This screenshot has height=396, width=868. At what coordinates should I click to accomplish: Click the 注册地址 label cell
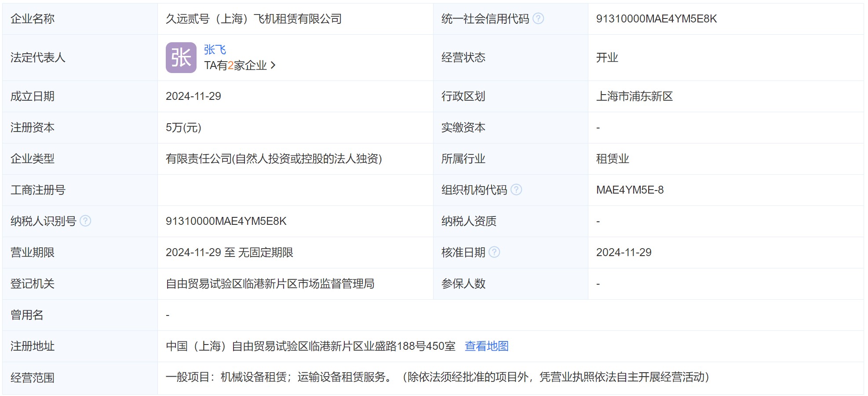point(80,346)
